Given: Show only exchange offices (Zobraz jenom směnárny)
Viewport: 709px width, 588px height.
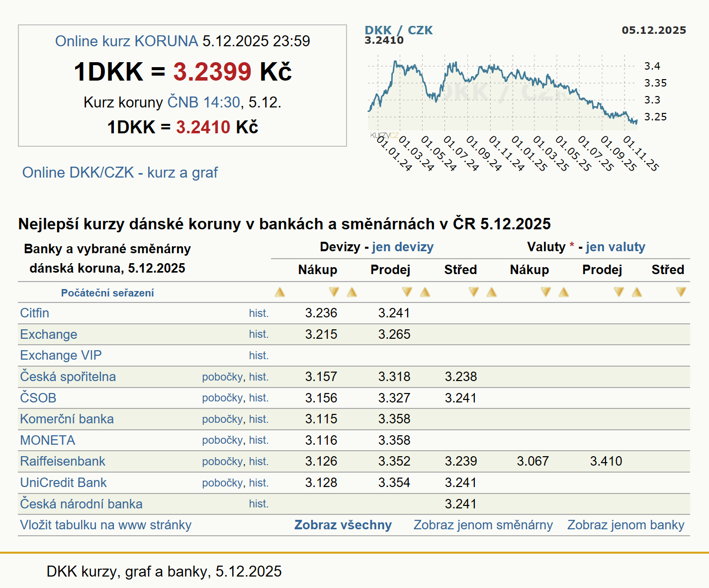Looking at the screenshot, I should click(483, 525).
